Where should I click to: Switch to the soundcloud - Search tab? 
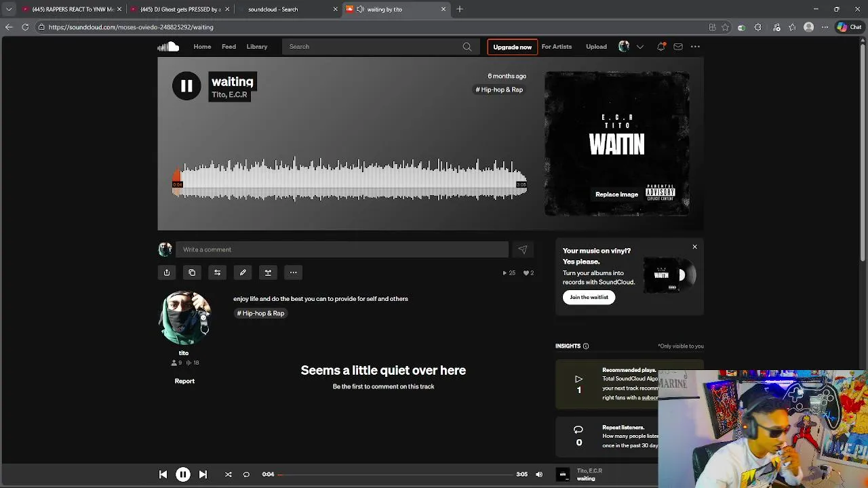pyautogui.click(x=288, y=9)
